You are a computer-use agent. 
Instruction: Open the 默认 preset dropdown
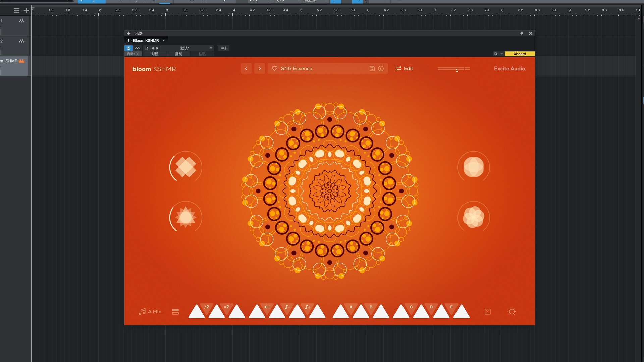pyautogui.click(x=187, y=48)
